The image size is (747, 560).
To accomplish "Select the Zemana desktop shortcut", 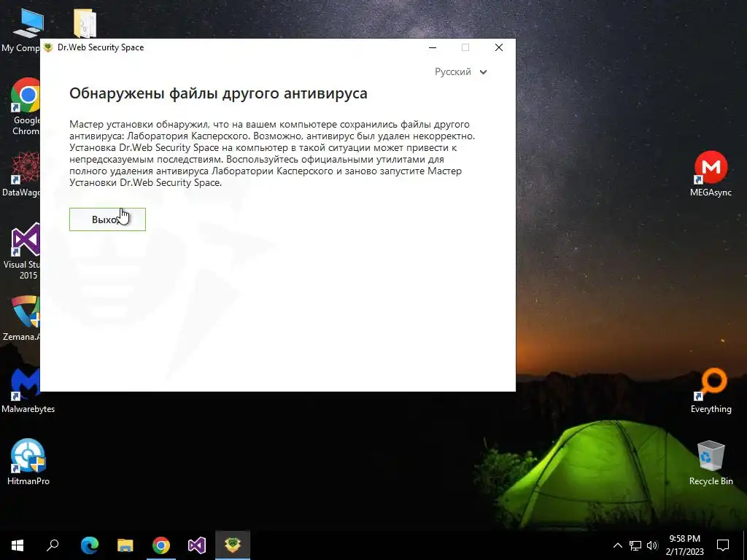I will click(22, 318).
